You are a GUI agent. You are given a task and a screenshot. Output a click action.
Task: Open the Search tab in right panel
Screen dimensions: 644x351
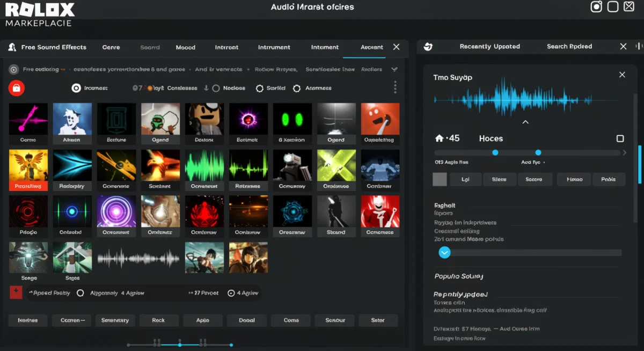(569, 47)
